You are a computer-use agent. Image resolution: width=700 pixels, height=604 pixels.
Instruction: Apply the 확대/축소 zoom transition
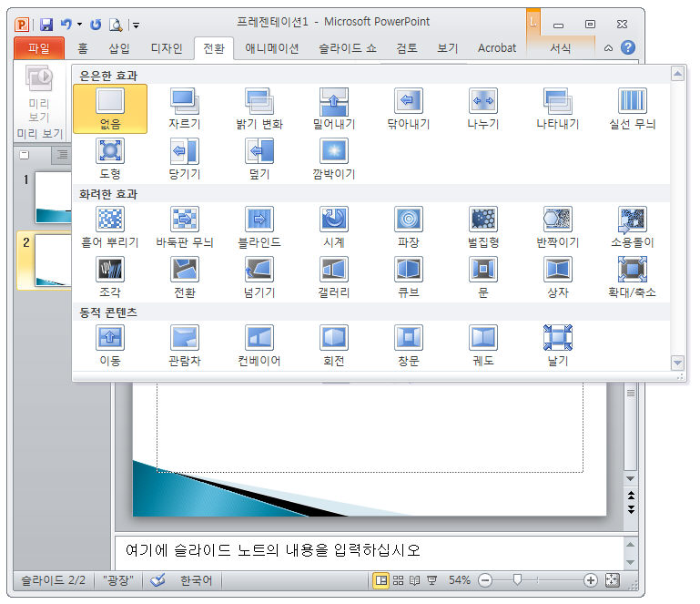(x=632, y=278)
